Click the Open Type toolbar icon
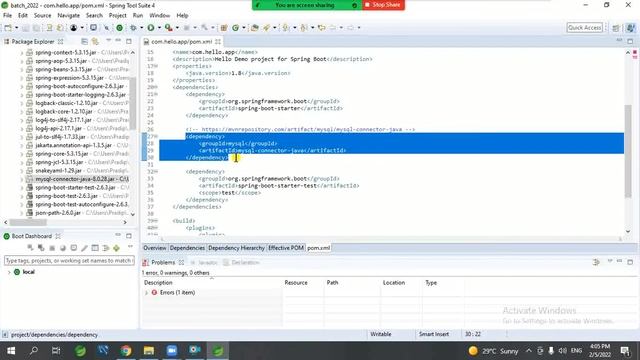640x360 pixels. click(254, 28)
